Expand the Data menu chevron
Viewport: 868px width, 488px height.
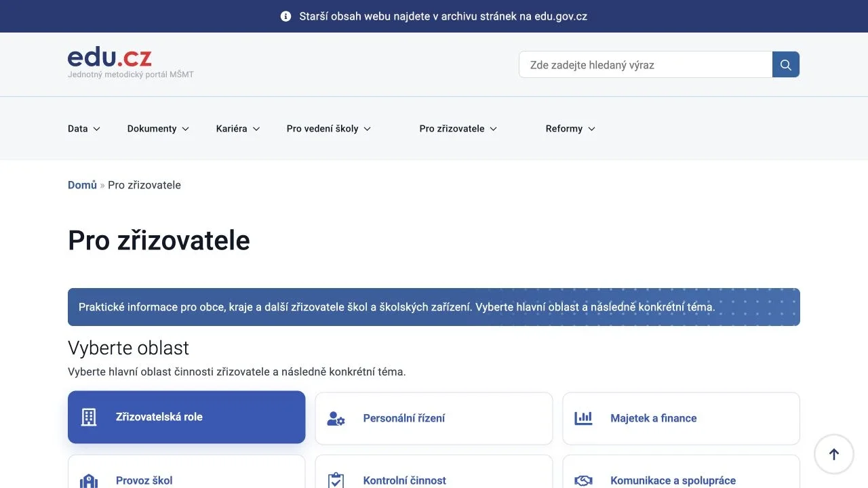click(x=97, y=129)
